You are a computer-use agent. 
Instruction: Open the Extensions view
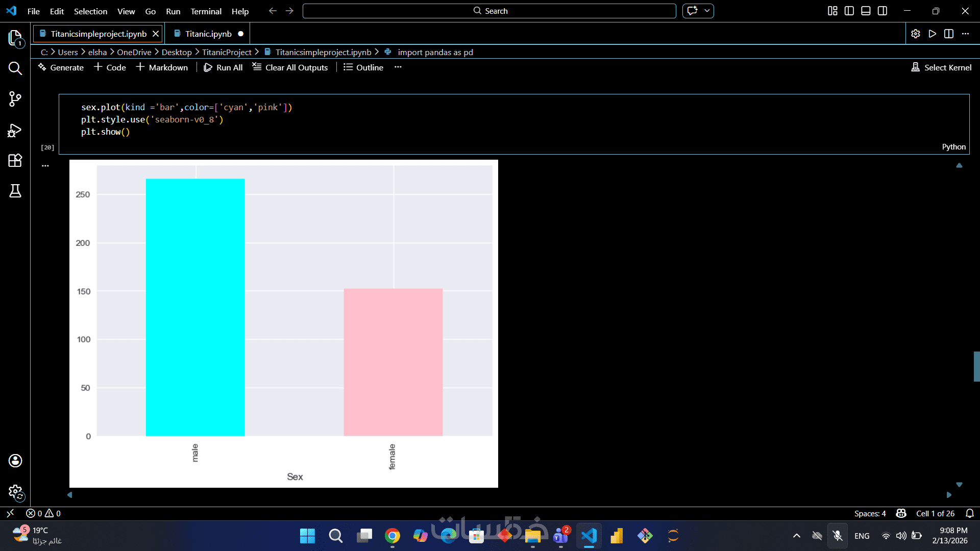click(15, 161)
